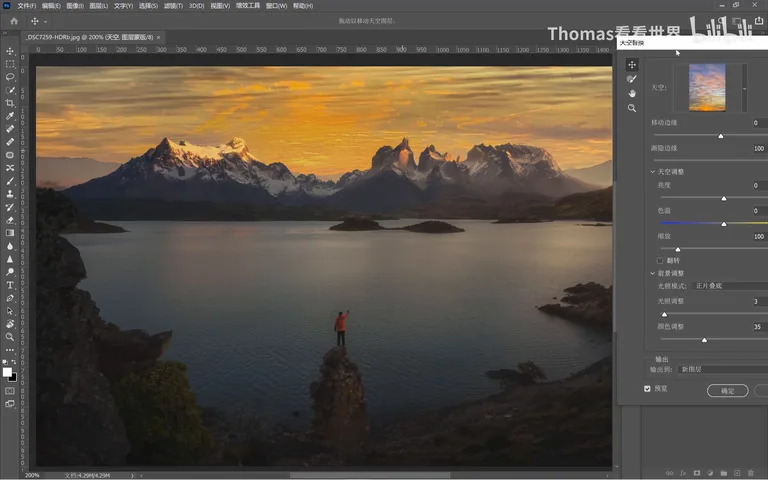
Task: Toggle the 预览 (preview) checkbox
Action: coord(647,388)
